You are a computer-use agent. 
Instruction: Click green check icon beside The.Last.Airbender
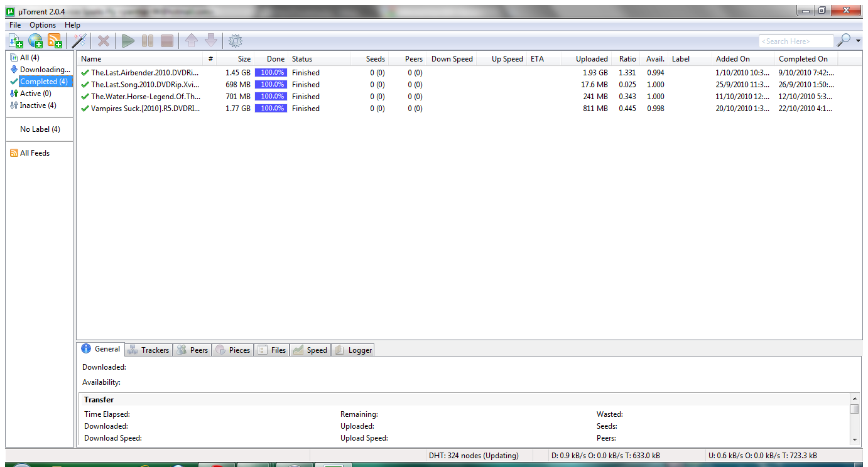(x=85, y=73)
